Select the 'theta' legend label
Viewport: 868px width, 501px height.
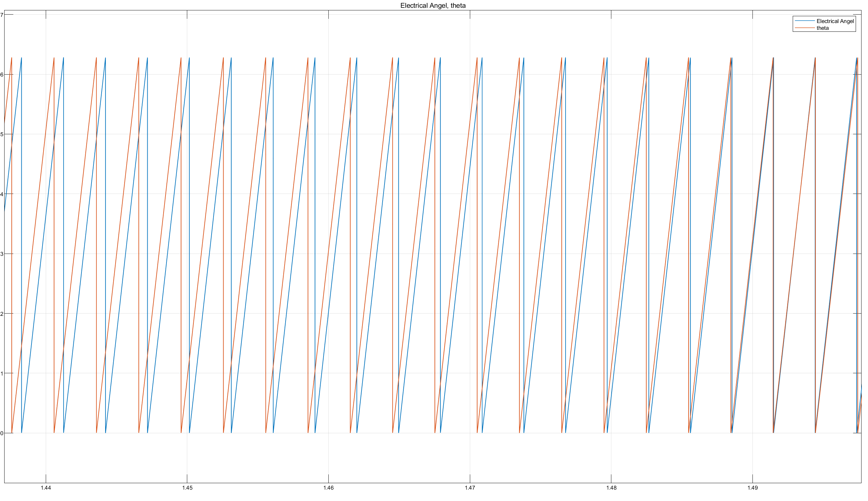point(822,28)
